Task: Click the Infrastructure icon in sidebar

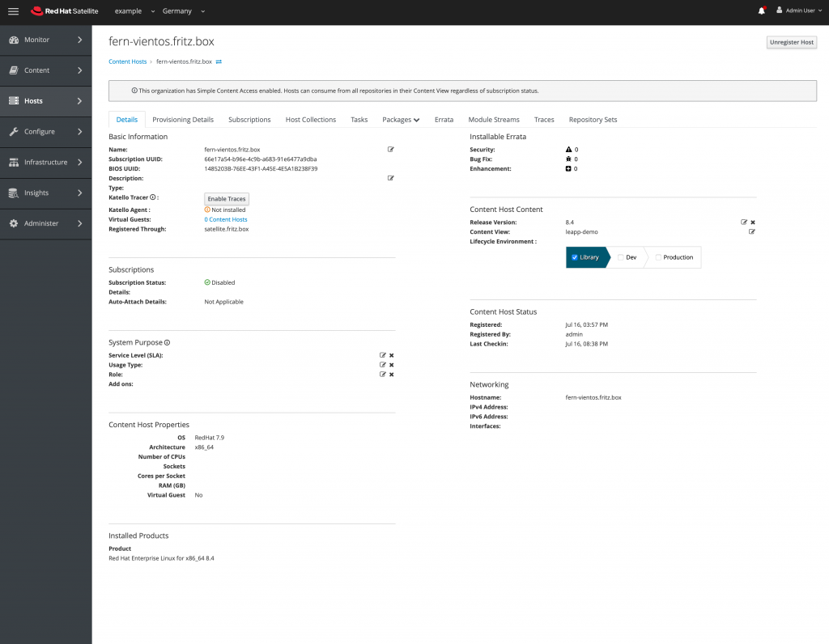Action: [14, 162]
